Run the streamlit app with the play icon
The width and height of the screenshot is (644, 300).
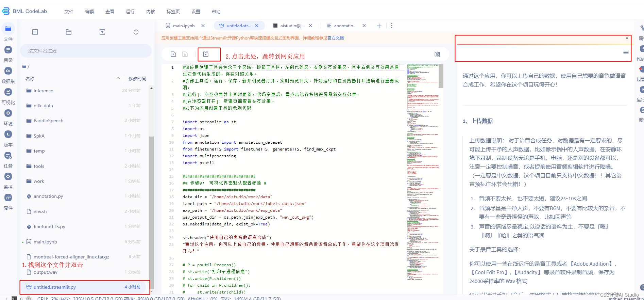(x=173, y=54)
